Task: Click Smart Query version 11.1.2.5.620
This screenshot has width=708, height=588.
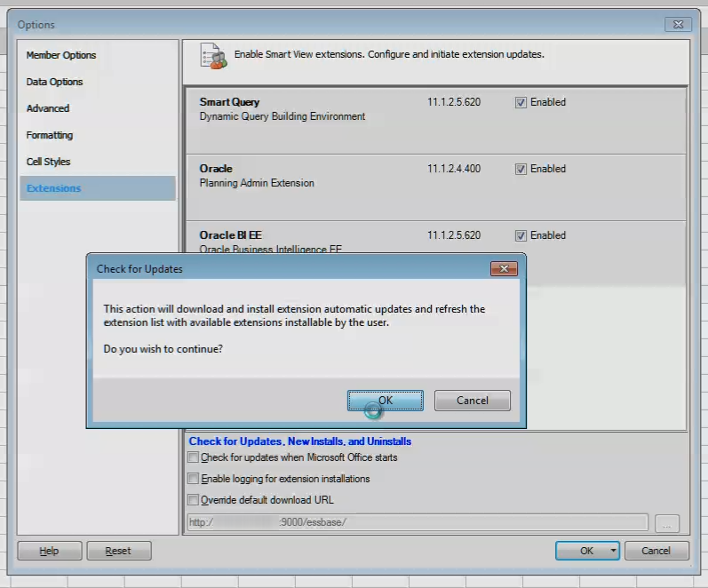Action: click(x=454, y=102)
